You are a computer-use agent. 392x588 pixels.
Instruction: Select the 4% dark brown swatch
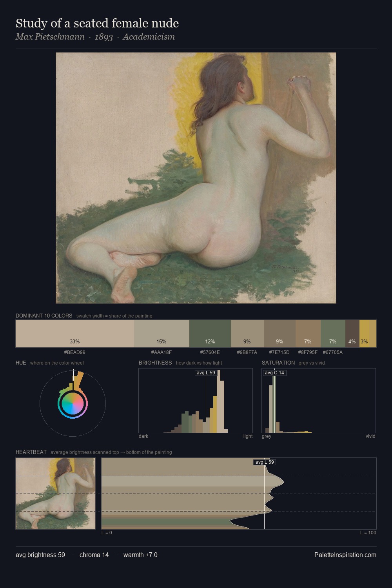[352, 334]
